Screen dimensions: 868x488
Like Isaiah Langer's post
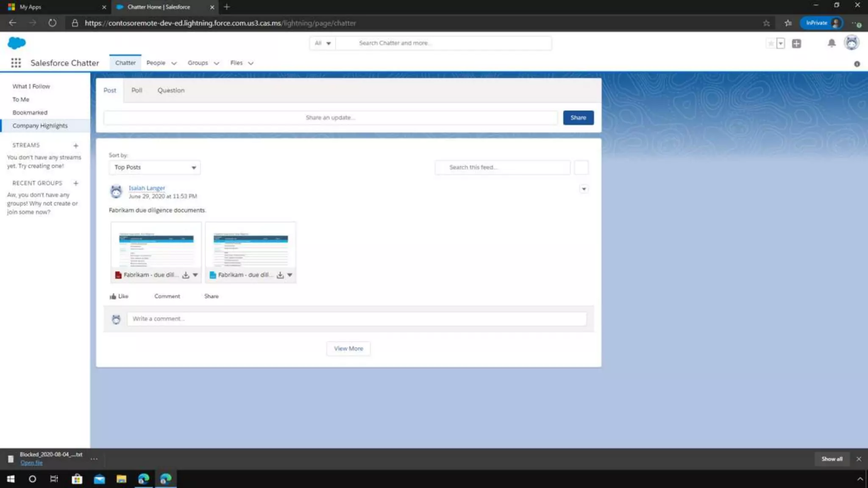(119, 296)
